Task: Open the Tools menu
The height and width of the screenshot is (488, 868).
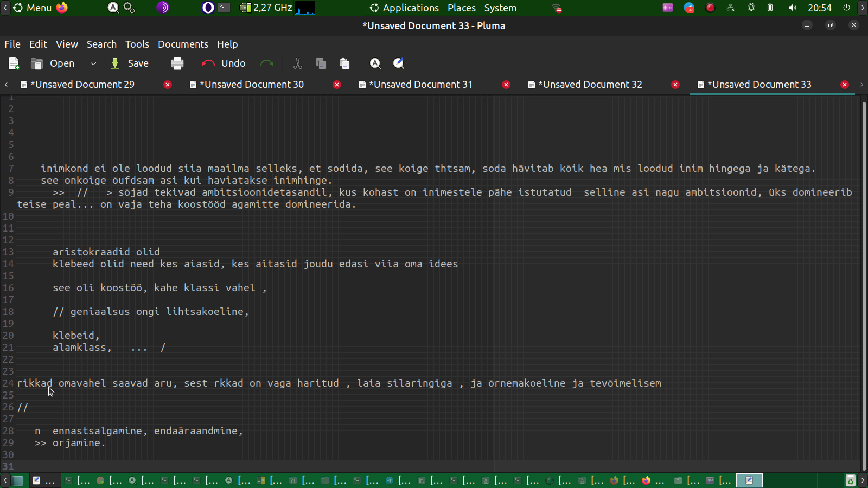Action: (137, 44)
